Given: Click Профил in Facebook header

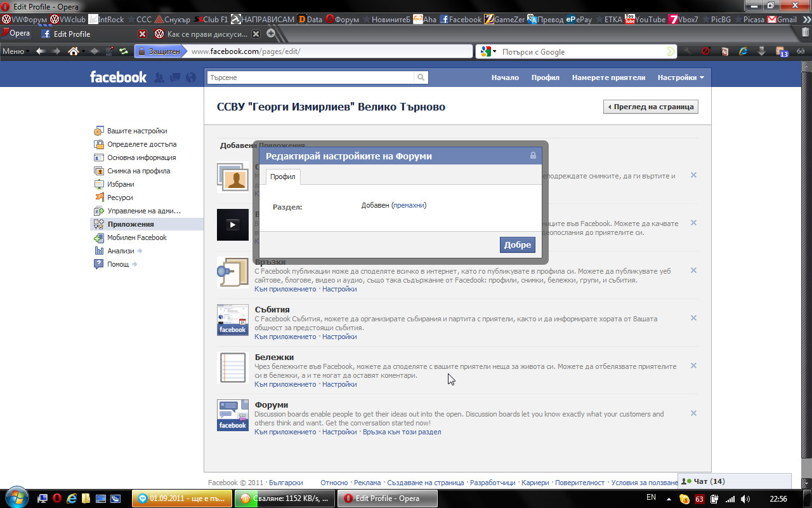Looking at the screenshot, I should click(x=546, y=77).
